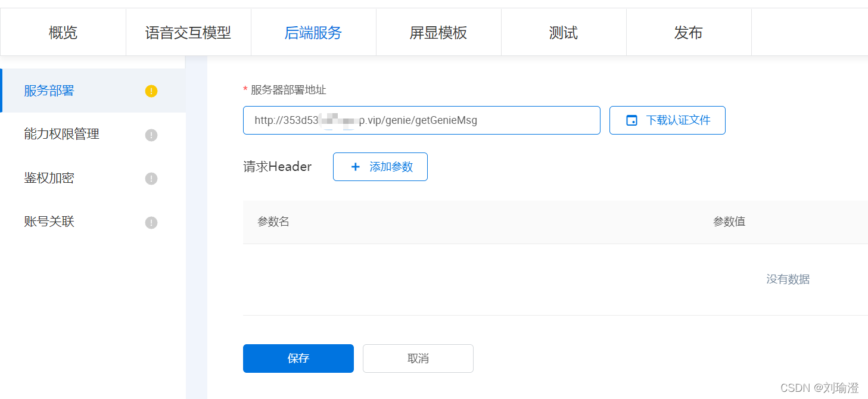Click the 参数名 column header
Screen dimensions: 868x399
(x=273, y=222)
